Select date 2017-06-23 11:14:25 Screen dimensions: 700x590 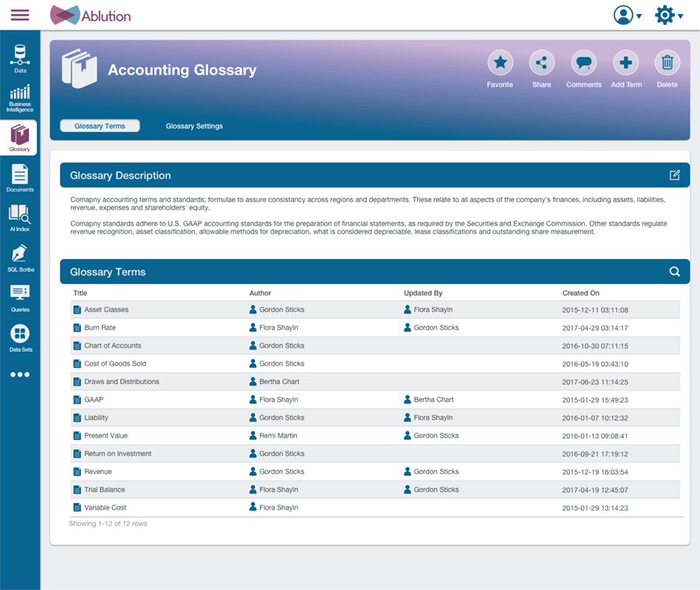point(595,382)
